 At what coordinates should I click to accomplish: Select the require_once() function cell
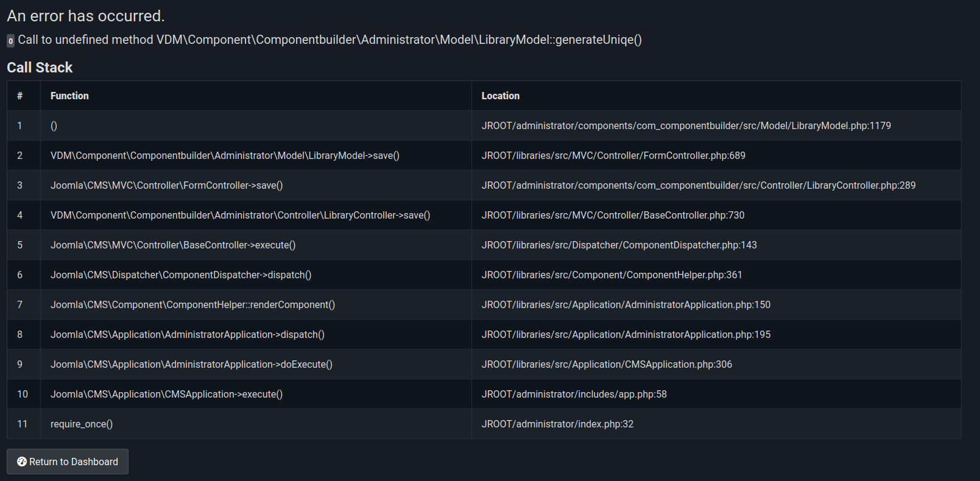[256, 424]
